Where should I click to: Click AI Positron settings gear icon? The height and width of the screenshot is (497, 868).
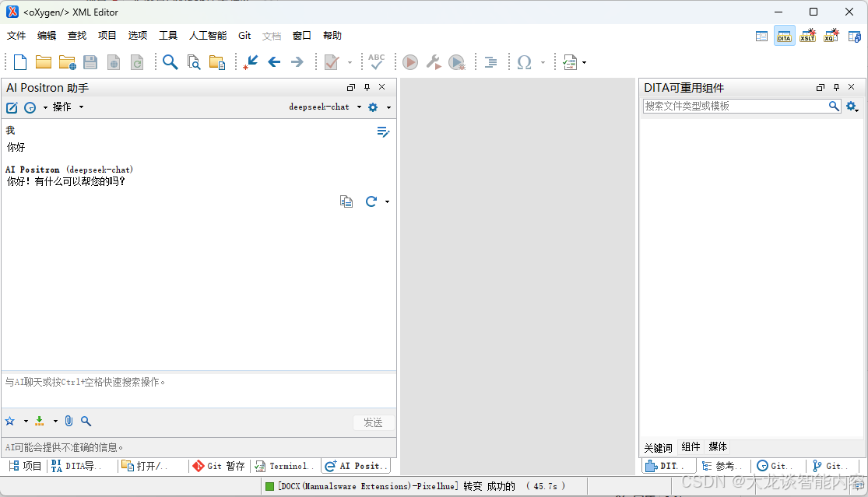pyautogui.click(x=373, y=107)
